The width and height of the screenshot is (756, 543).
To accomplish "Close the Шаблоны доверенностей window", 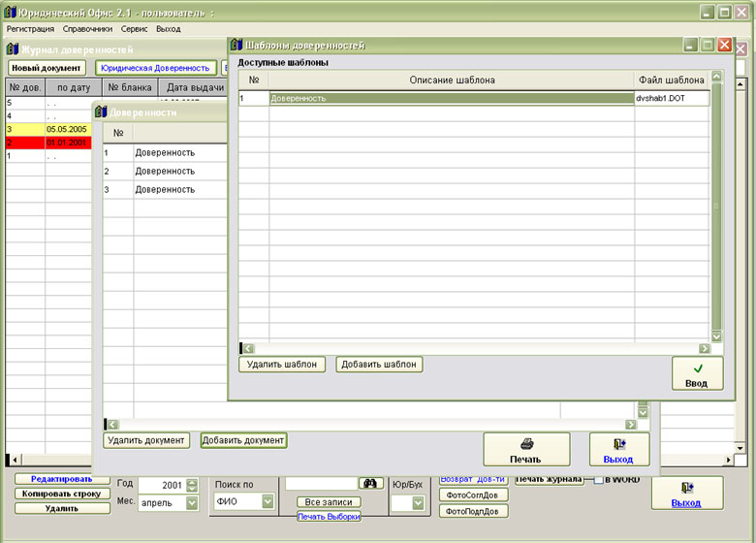I will tap(725, 45).
